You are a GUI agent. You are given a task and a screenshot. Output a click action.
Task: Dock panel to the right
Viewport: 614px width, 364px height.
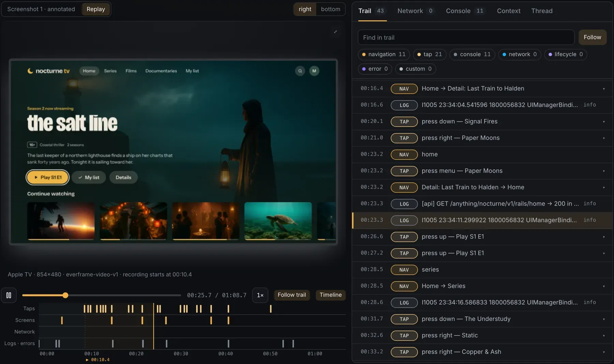[x=305, y=9]
